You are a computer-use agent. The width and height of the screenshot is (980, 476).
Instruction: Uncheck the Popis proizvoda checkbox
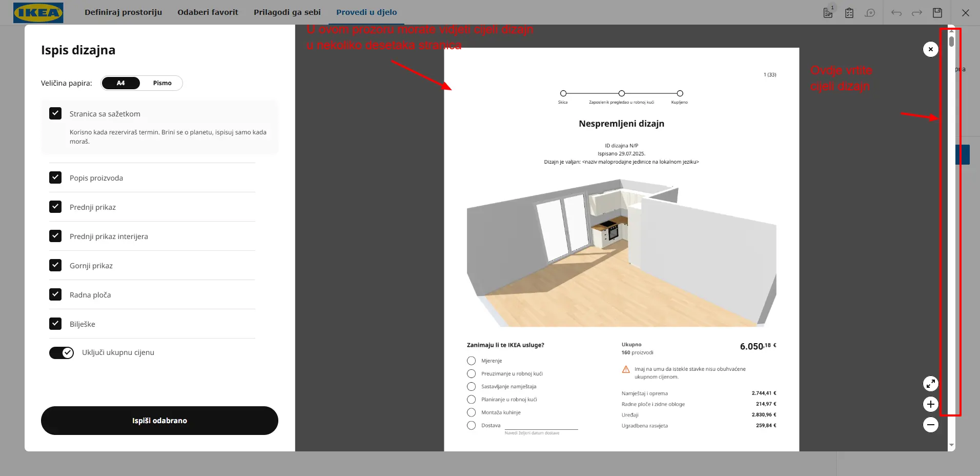55,177
